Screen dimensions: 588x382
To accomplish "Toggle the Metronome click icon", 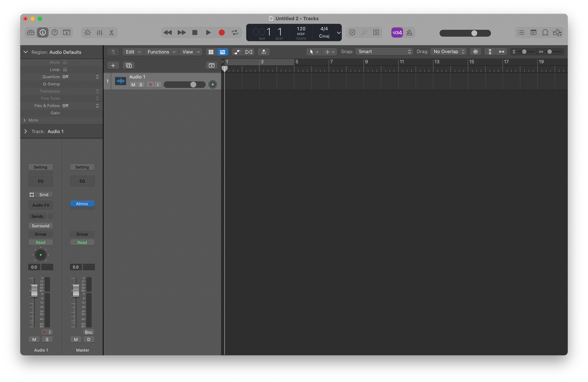I will tap(409, 33).
